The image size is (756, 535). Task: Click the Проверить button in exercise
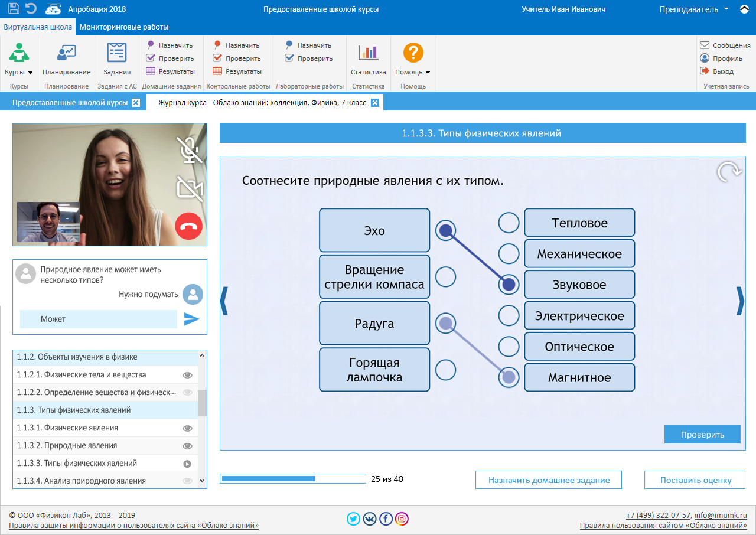click(x=702, y=435)
